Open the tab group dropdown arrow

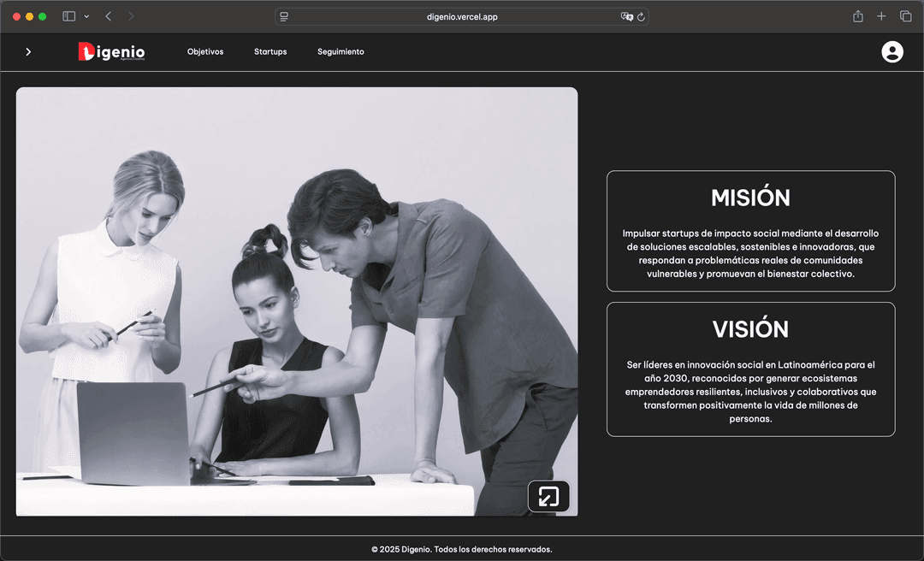tap(86, 16)
